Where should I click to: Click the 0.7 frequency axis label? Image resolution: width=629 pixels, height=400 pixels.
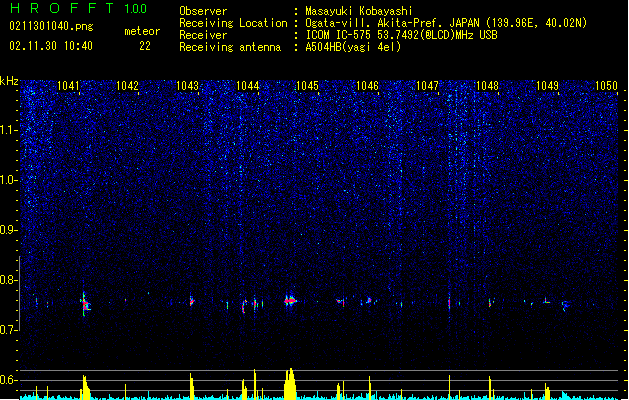[x=8, y=330]
